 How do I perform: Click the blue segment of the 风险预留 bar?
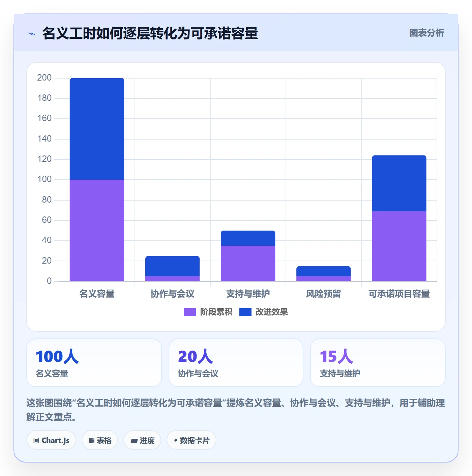pyautogui.click(x=323, y=271)
